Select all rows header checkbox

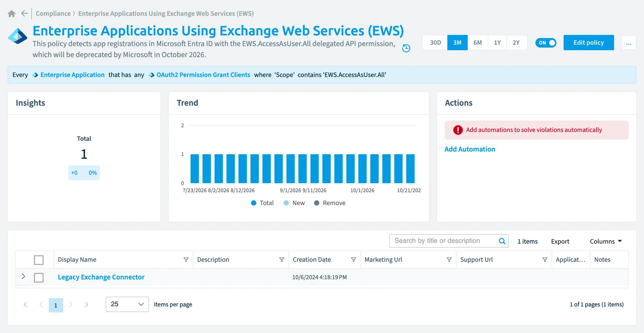39,260
